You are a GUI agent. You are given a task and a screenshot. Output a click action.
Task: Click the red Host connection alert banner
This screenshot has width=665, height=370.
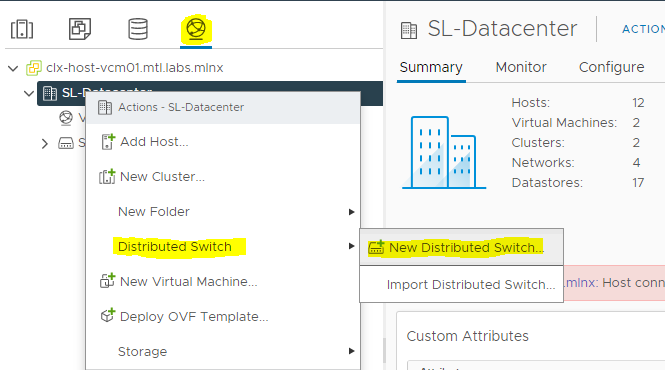(x=614, y=283)
